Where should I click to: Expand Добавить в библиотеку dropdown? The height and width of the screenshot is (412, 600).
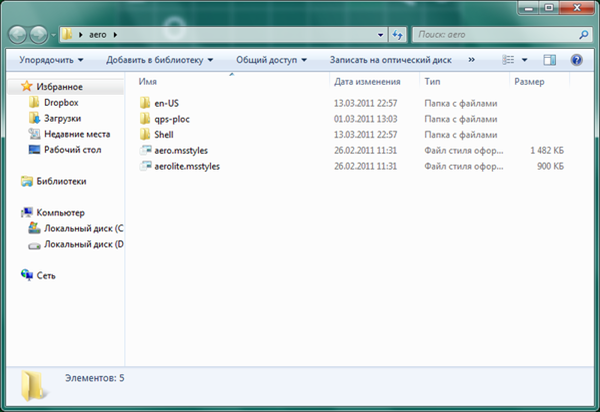[x=160, y=60]
